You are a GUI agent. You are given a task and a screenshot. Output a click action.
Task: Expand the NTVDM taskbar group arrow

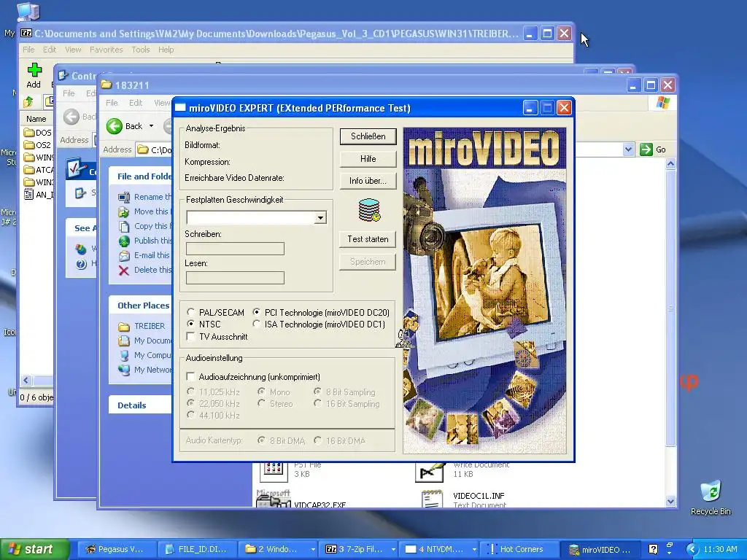474,549
